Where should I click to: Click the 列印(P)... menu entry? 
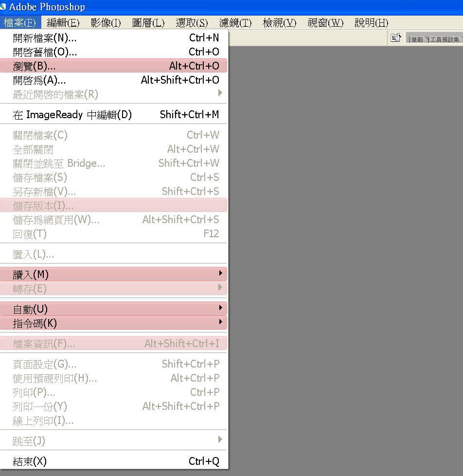(x=113, y=392)
